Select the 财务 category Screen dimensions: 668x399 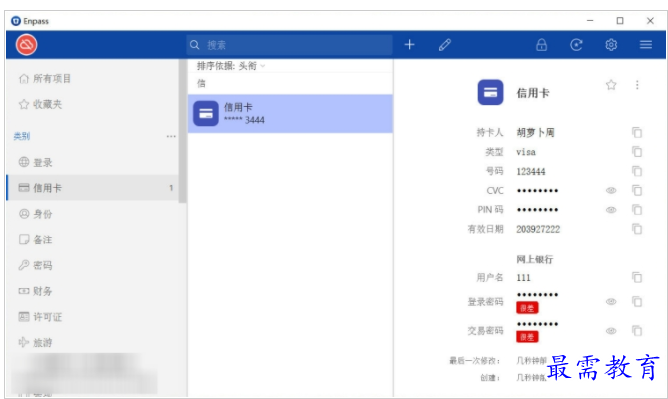click(93, 291)
